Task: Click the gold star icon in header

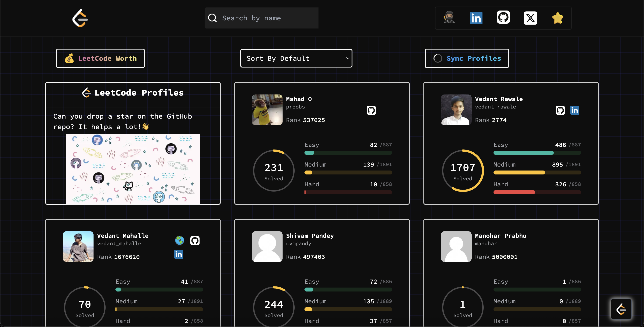Action: click(557, 18)
